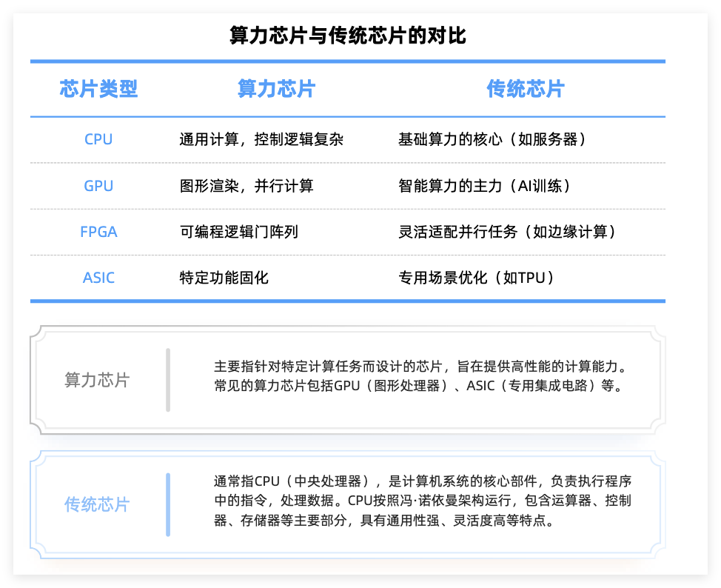Viewport: 721px width, 588px height.
Task: Click the blue 算力芯片 table column header
Action: [276, 90]
